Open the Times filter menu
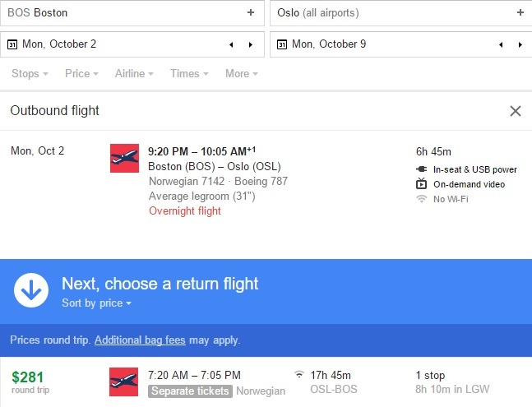Viewport: 532px width, 407px height. pos(189,74)
